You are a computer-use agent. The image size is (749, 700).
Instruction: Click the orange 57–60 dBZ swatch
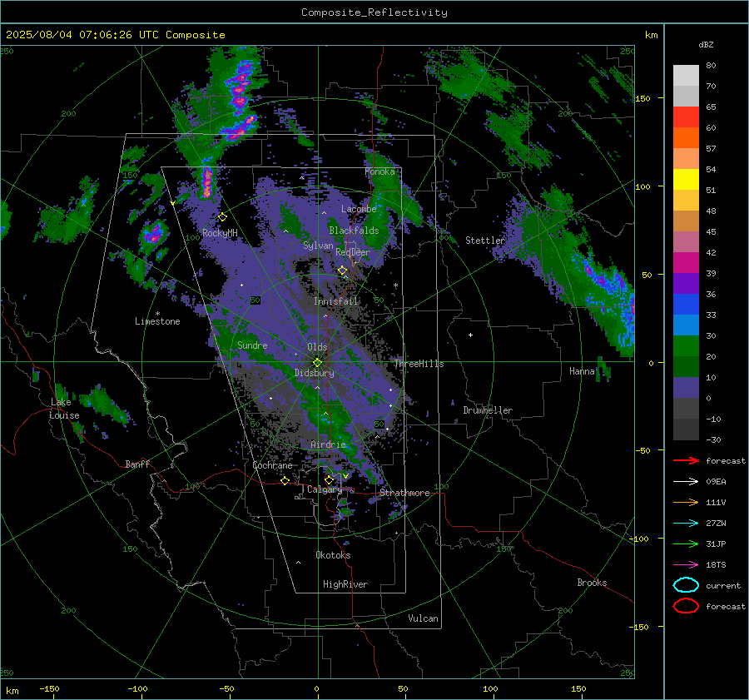click(686, 137)
